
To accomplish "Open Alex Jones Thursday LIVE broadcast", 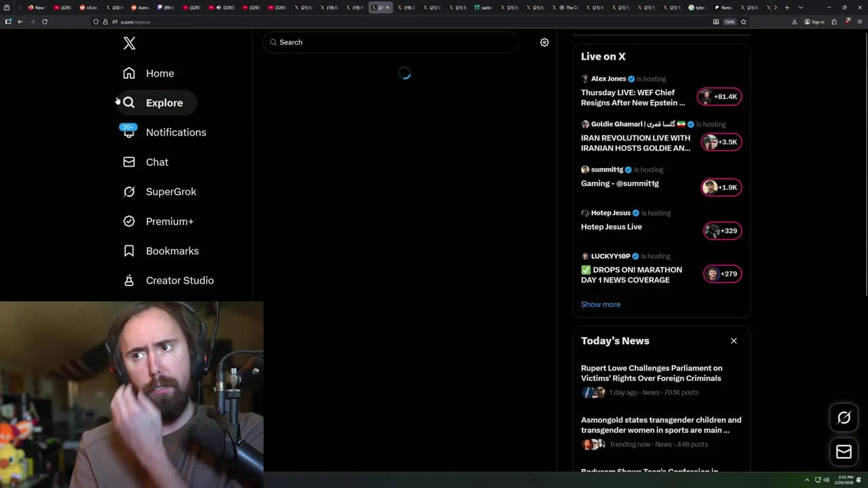I will (x=633, y=98).
